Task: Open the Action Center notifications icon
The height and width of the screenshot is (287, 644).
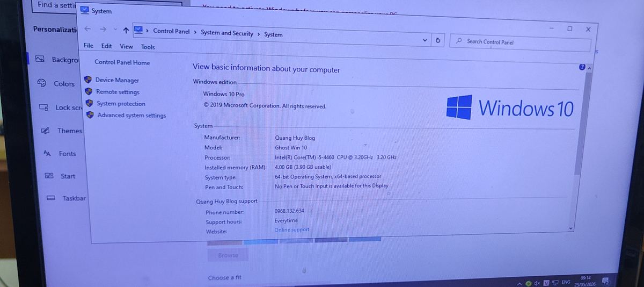Action: (x=606, y=281)
